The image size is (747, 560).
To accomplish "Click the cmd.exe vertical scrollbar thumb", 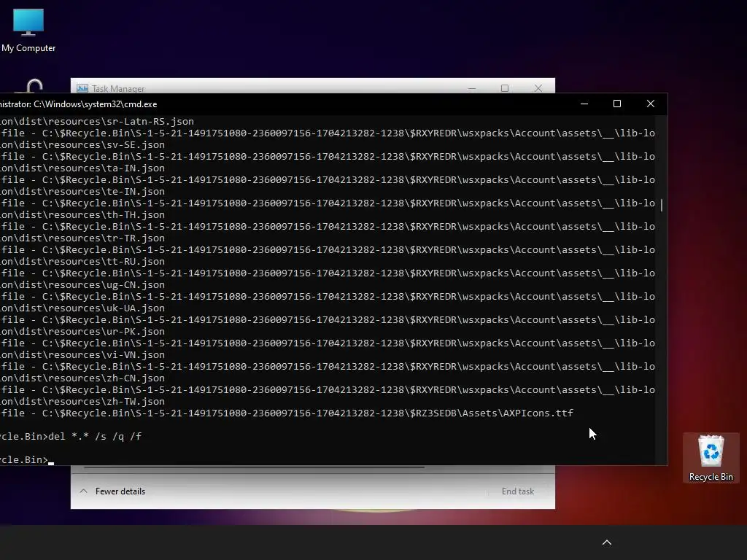I will (661, 205).
